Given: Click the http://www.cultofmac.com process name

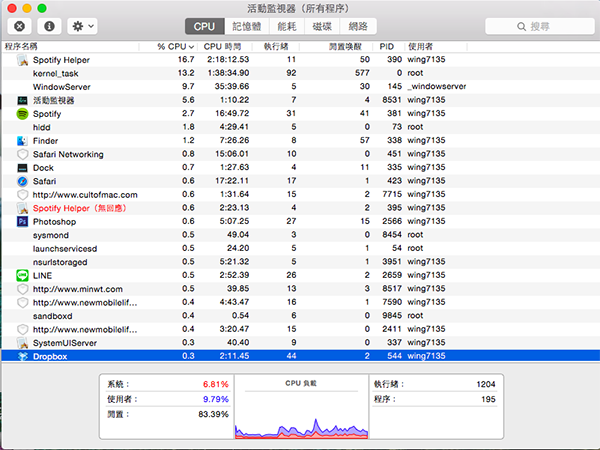Looking at the screenshot, I should 85,195.
